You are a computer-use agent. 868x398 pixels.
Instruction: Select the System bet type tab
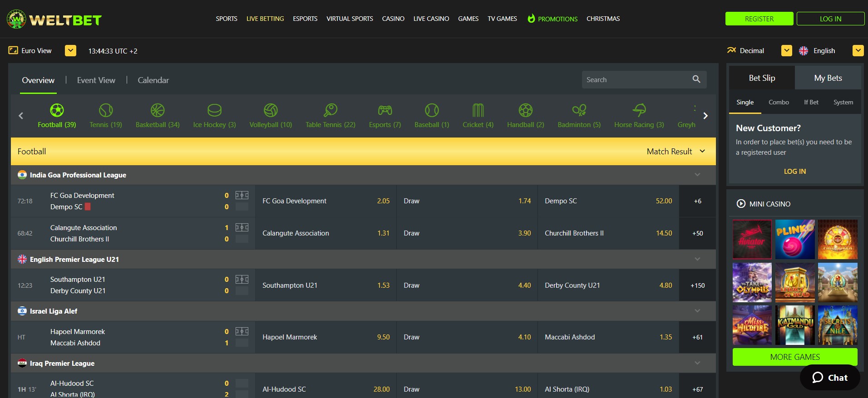(x=843, y=102)
